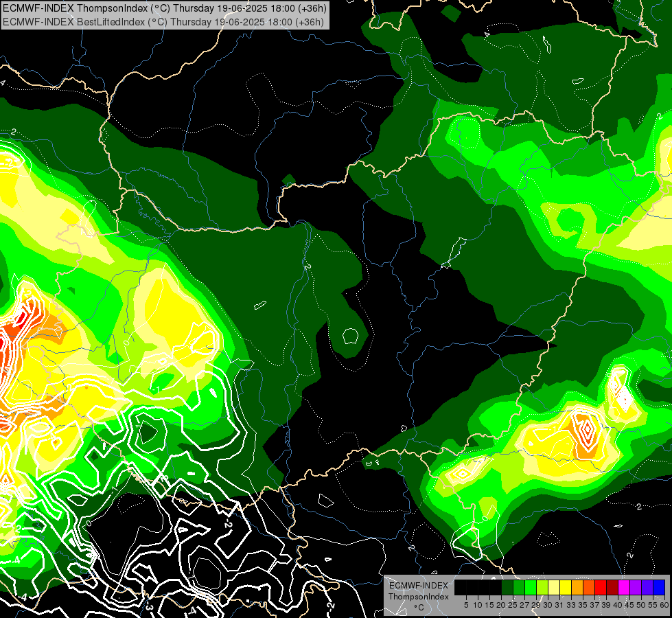Viewport: 672px width, 618px height.
Task: Click the ThompsonIndex title line at top
Action: pos(165,8)
